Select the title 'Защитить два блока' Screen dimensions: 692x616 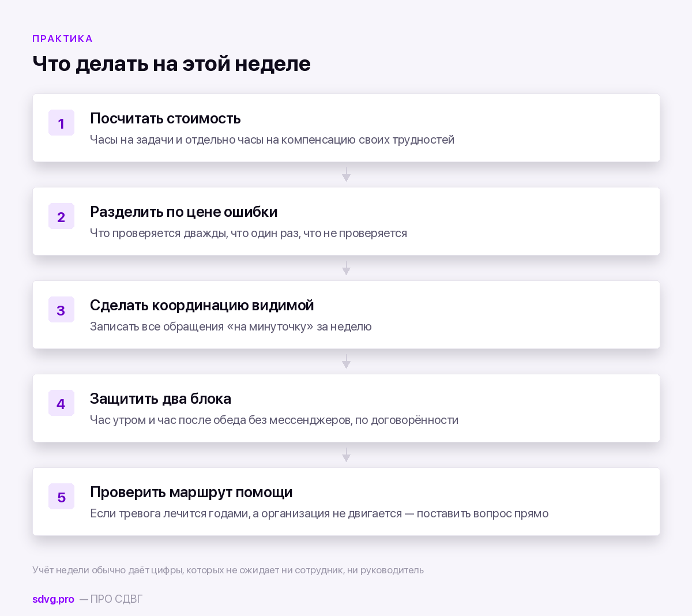pos(160,399)
